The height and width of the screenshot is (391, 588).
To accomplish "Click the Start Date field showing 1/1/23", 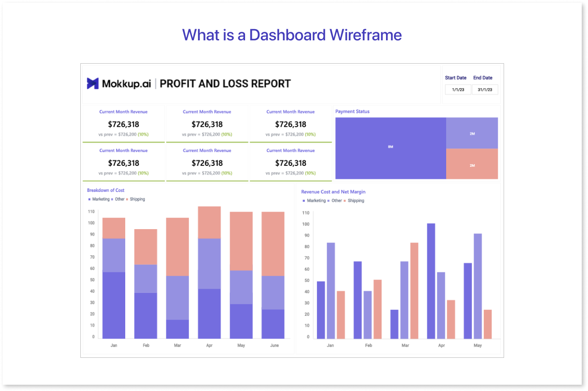I will tap(458, 90).
